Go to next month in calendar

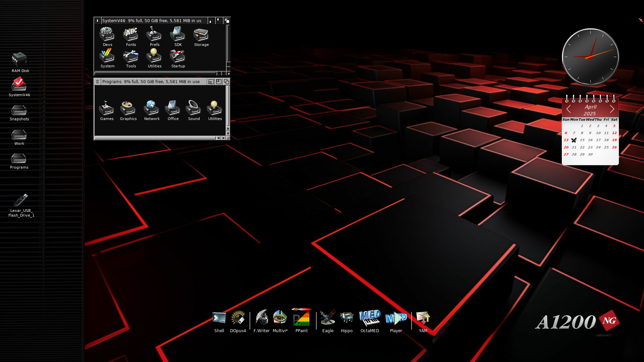click(612, 109)
